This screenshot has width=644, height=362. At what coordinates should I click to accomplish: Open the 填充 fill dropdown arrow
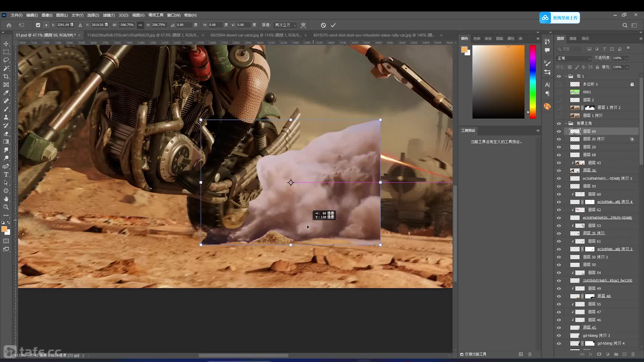(x=627, y=67)
